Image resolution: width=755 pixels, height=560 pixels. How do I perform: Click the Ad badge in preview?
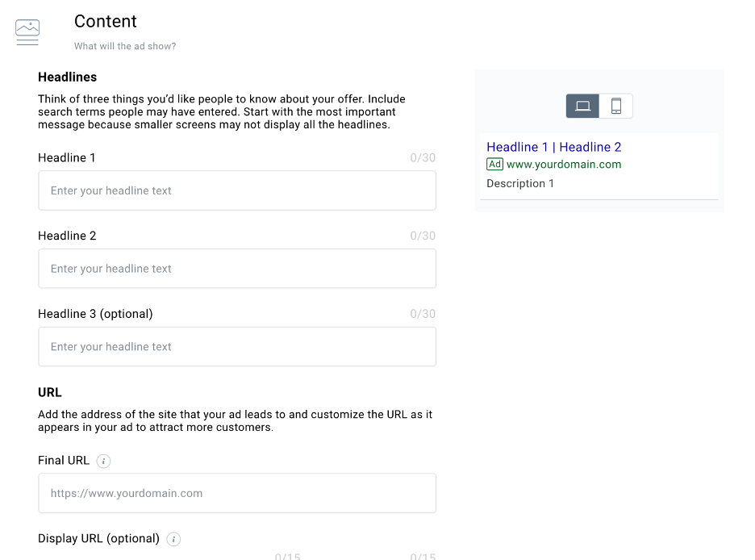click(495, 164)
